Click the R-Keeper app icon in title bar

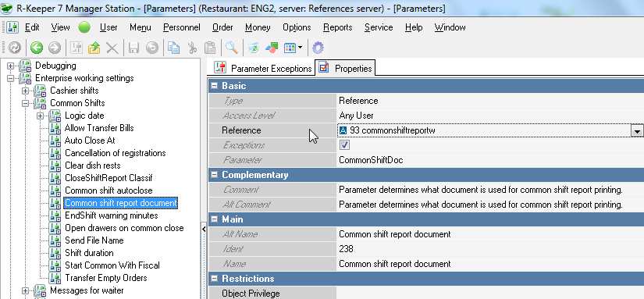click(x=6, y=8)
